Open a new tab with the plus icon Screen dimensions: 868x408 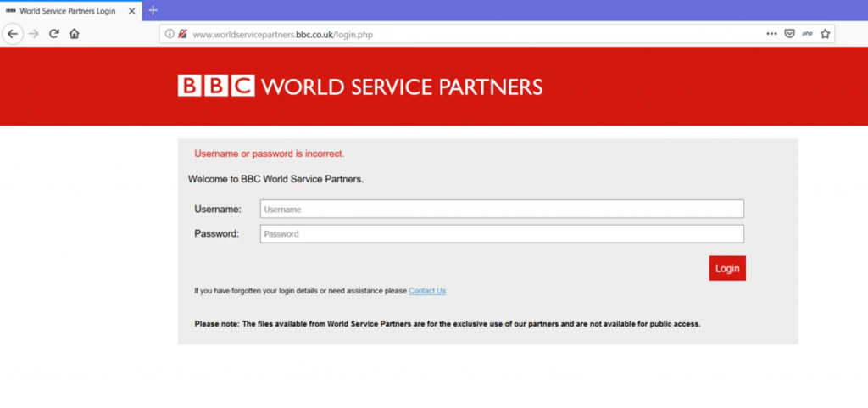tap(153, 10)
